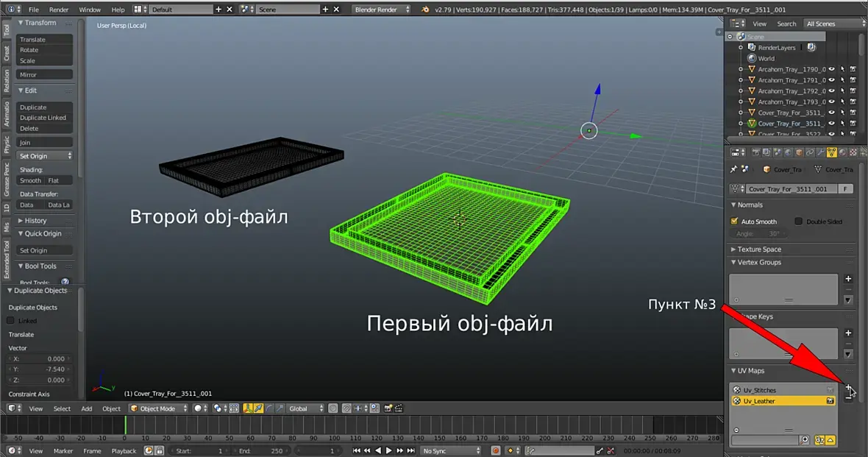Toggle UV list alphabetical sort button

click(x=819, y=440)
